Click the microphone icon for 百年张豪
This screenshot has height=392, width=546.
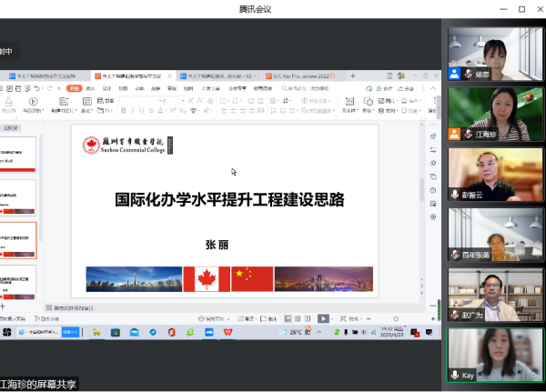point(455,254)
